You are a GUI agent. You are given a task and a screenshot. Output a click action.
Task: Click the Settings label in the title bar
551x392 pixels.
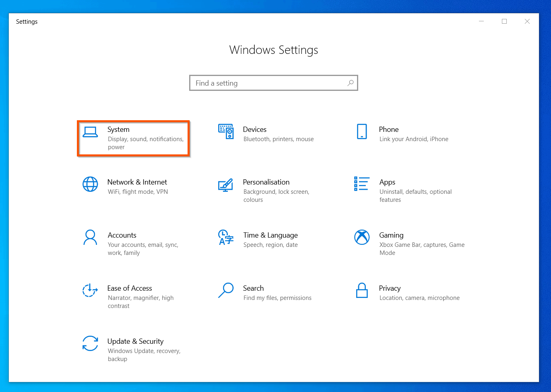pos(27,21)
